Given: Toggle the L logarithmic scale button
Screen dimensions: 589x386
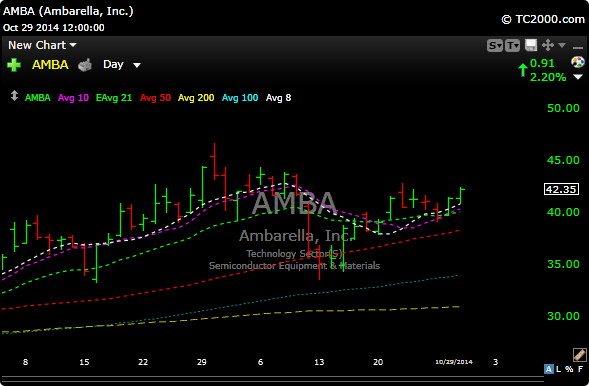Looking at the screenshot, I should click(558, 369).
